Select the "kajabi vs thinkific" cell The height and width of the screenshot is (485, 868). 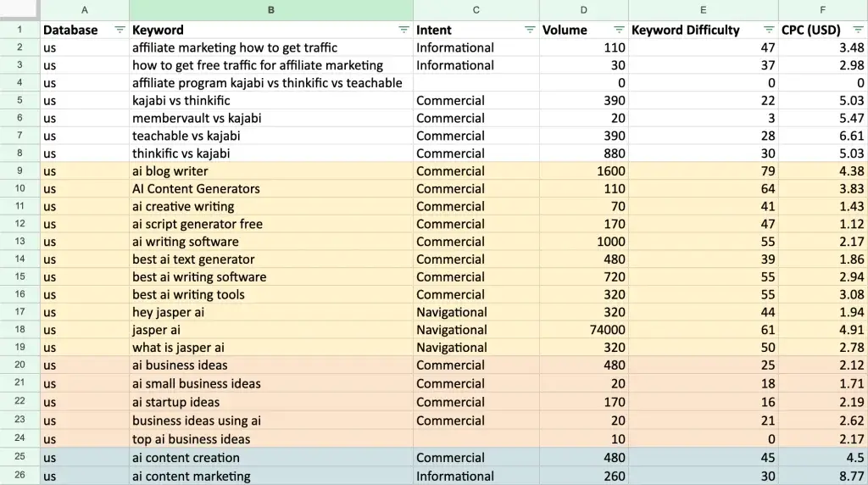(271, 100)
